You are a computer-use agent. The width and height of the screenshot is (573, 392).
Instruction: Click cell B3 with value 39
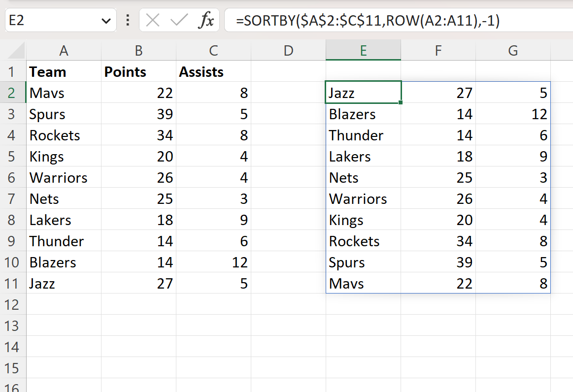coord(138,114)
